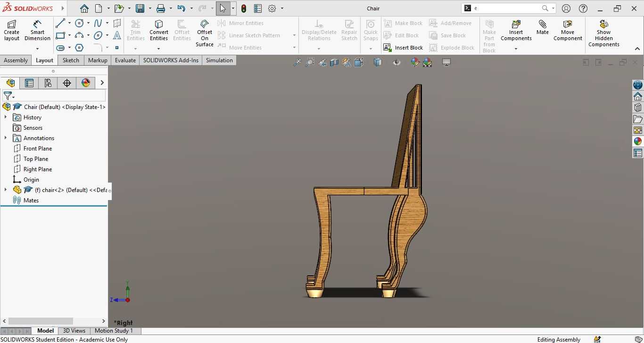Open the Save button dropdown arrow
The width and height of the screenshot is (644, 343).
tap(150, 8)
